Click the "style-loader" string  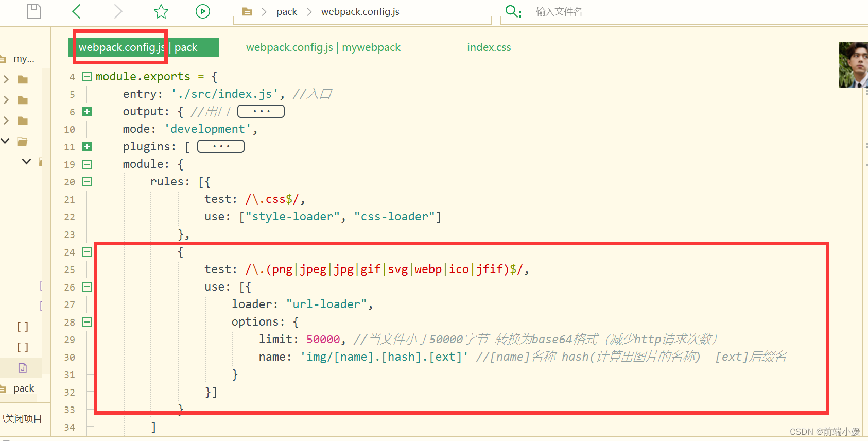pos(292,217)
